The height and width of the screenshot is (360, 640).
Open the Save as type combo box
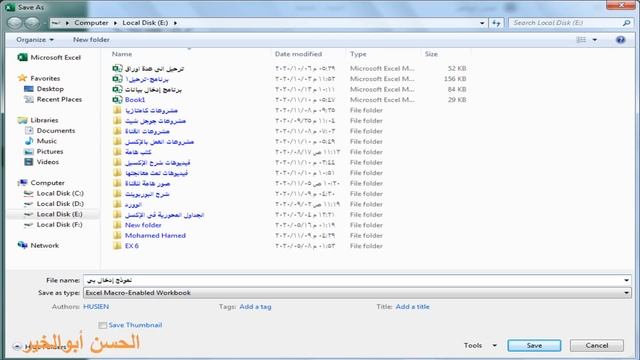click(357, 293)
